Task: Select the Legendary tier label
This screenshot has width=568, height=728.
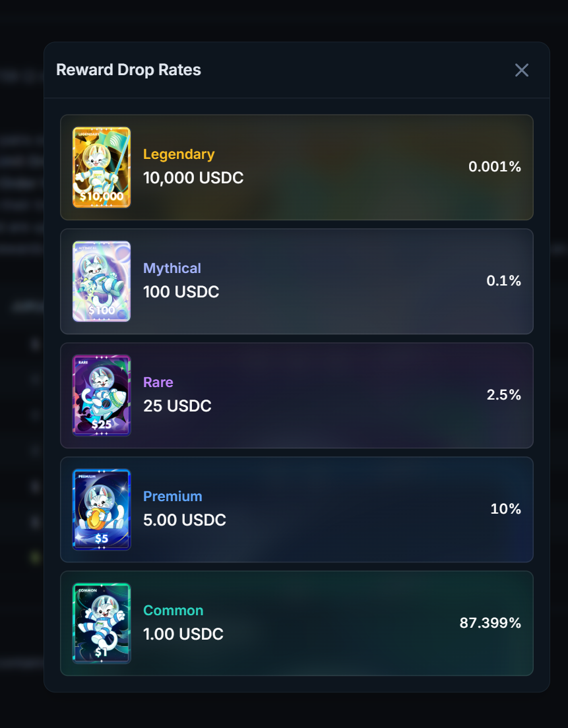Action: (x=179, y=154)
